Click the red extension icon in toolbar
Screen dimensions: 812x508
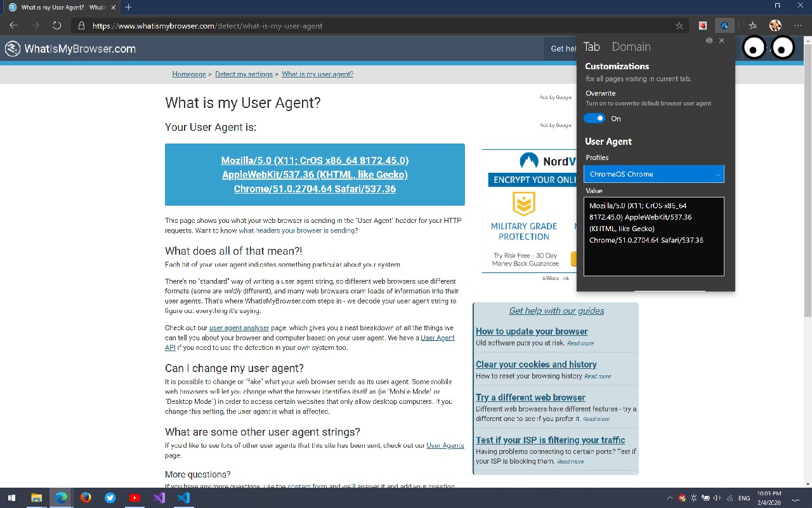[703, 26]
